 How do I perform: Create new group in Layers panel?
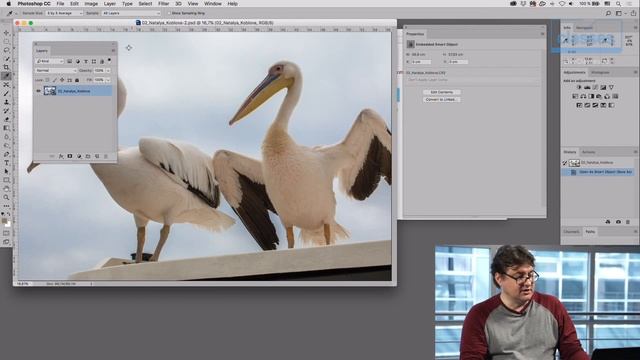pyautogui.click(x=88, y=156)
